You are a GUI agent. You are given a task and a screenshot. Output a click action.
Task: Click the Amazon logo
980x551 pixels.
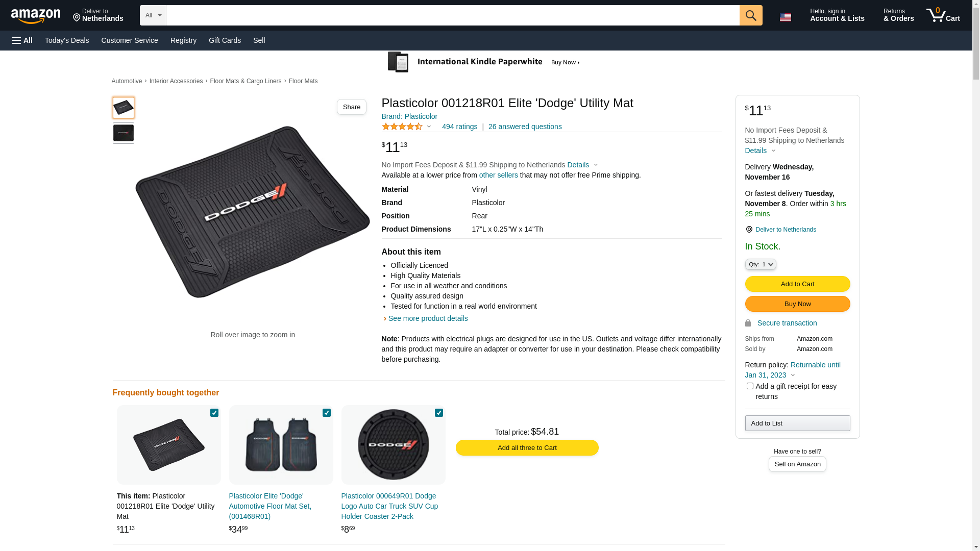tap(36, 16)
